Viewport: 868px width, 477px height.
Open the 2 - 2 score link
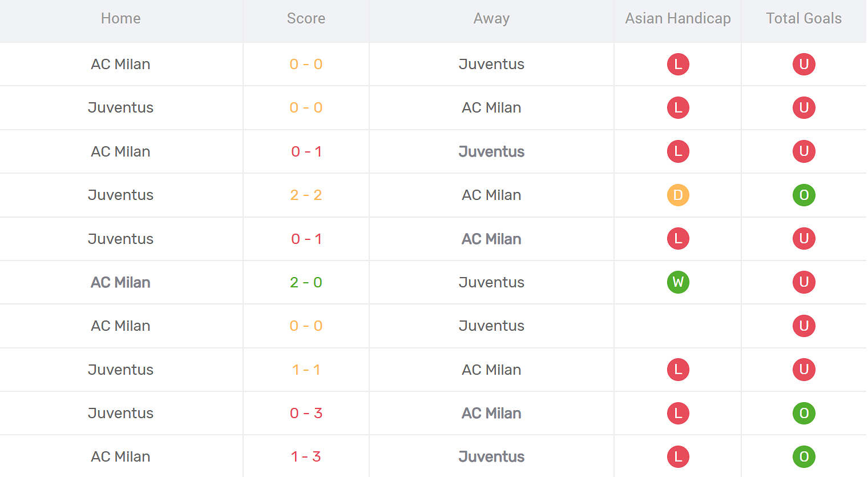click(306, 195)
